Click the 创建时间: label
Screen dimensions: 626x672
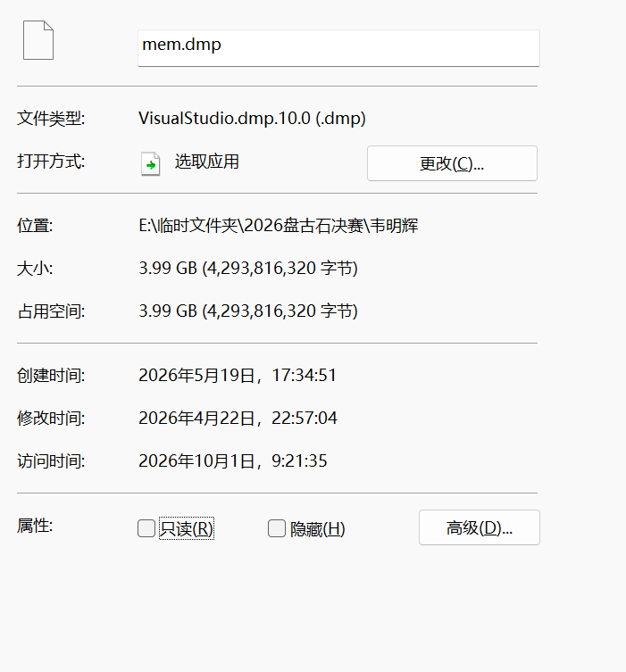click(51, 376)
